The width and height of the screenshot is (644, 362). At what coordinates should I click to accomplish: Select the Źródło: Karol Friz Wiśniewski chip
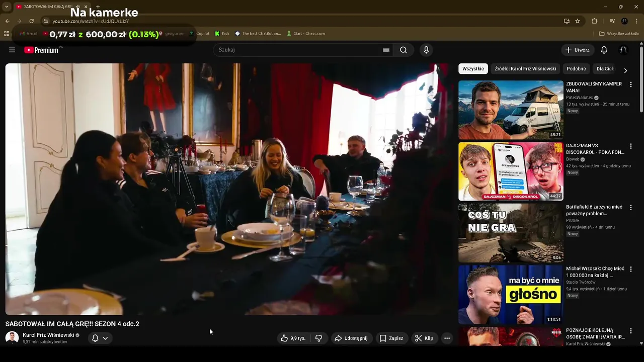[525, 69]
